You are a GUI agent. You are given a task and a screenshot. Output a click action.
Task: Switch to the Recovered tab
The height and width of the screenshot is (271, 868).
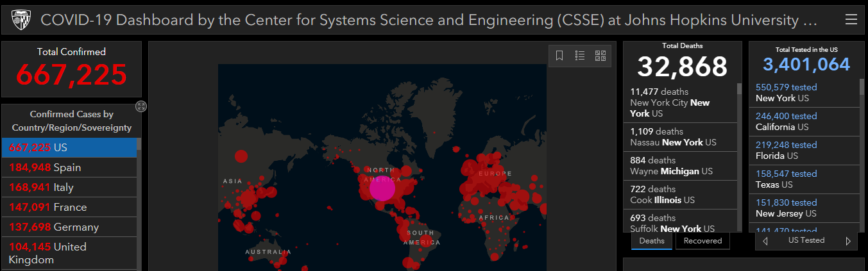tap(702, 241)
